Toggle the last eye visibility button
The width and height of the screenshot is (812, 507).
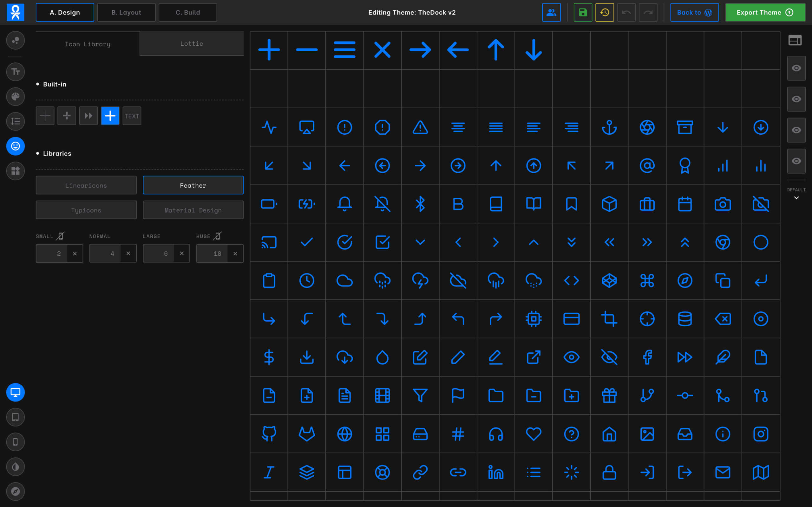pos(796,161)
